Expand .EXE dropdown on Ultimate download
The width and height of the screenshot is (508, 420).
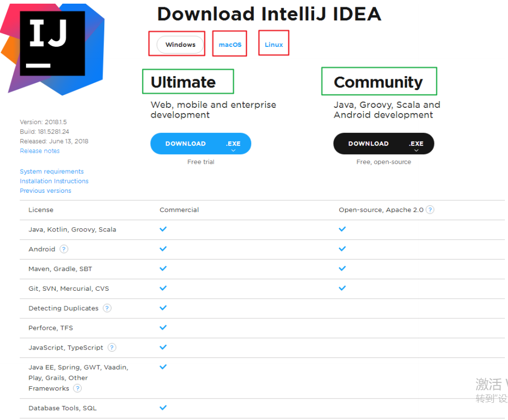(x=233, y=145)
